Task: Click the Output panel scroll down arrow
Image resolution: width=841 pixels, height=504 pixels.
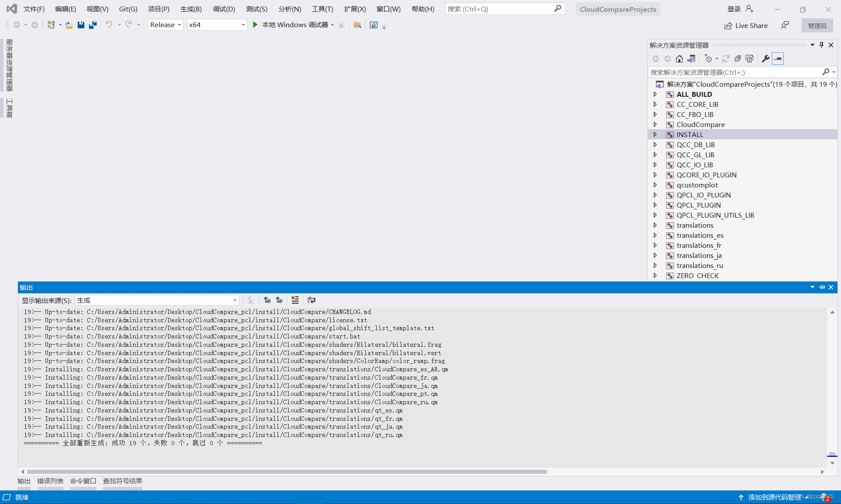Action: [832, 463]
